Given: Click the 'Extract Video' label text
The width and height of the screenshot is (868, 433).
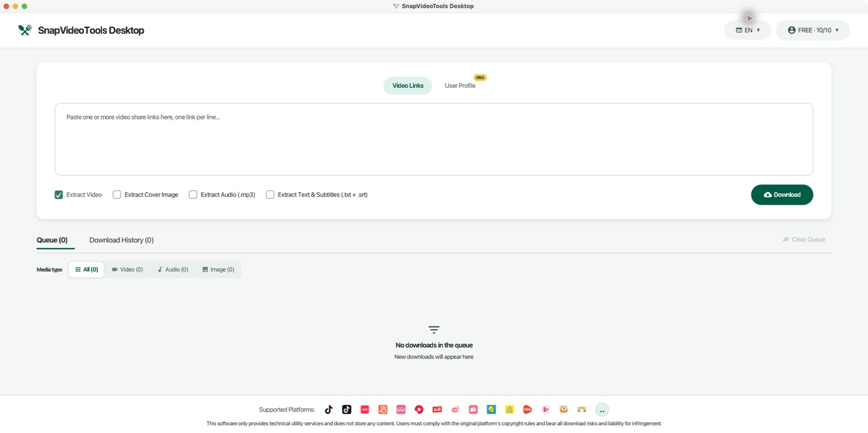Looking at the screenshot, I should click(84, 195).
